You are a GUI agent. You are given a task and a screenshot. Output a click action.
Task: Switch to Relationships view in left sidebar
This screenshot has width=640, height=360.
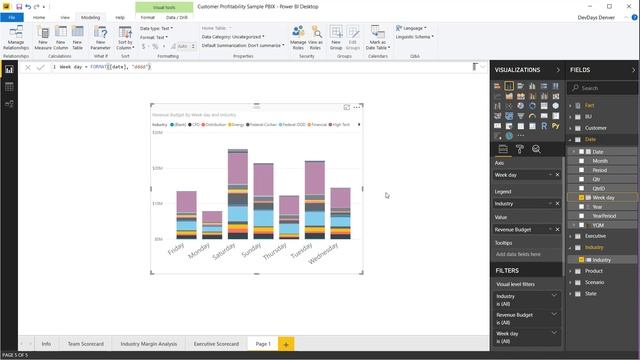point(9,104)
